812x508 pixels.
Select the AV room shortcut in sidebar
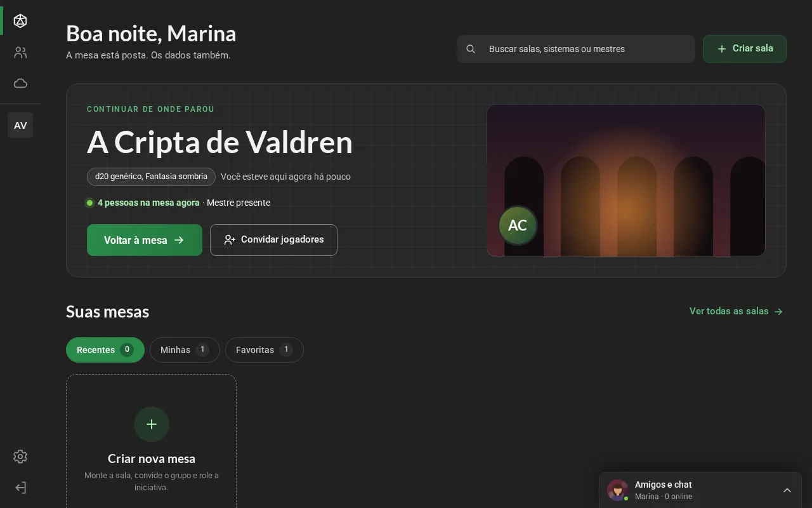click(20, 125)
